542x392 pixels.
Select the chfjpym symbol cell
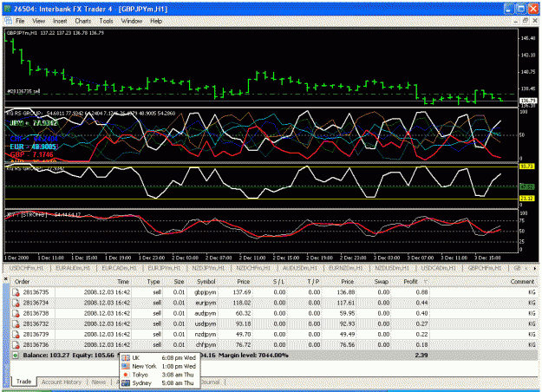(206, 345)
